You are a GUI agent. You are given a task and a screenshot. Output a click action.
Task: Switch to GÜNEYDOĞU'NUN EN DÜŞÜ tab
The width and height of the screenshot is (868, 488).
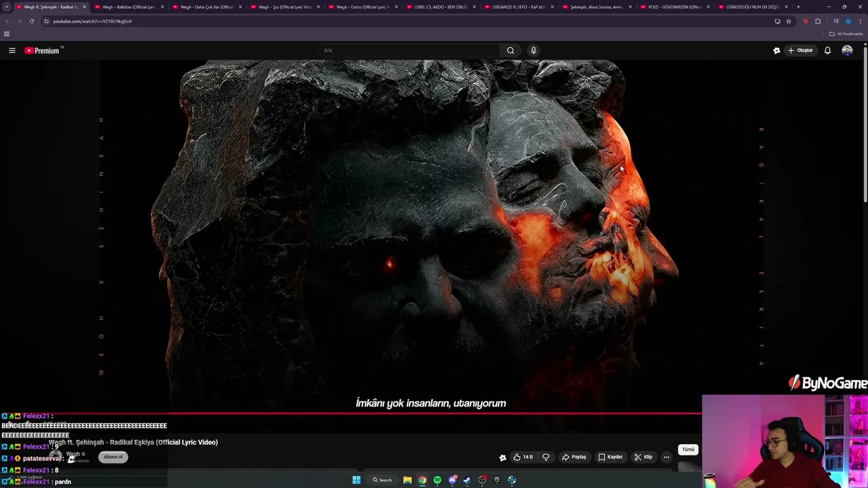[x=753, y=7]
